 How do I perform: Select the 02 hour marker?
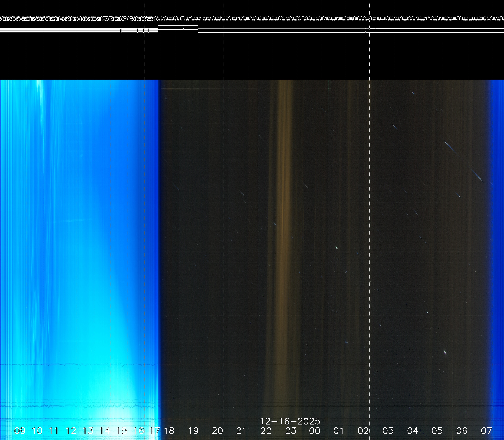tap(363, 430)
